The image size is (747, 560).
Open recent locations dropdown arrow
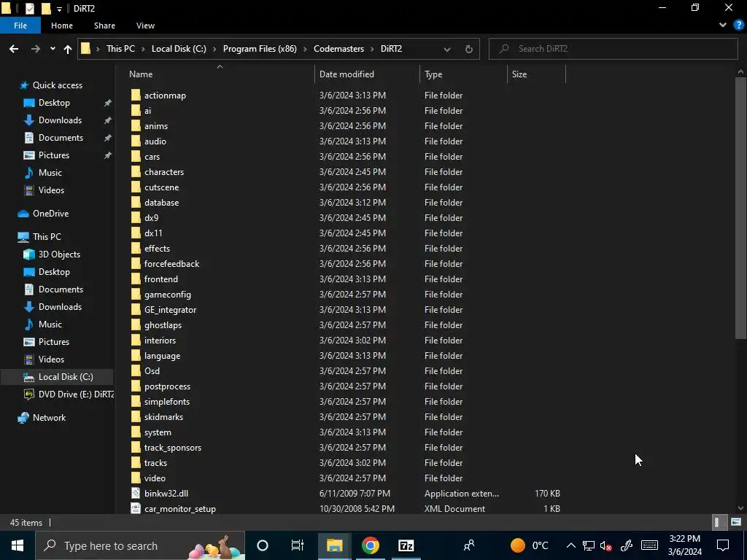point(53,49)
